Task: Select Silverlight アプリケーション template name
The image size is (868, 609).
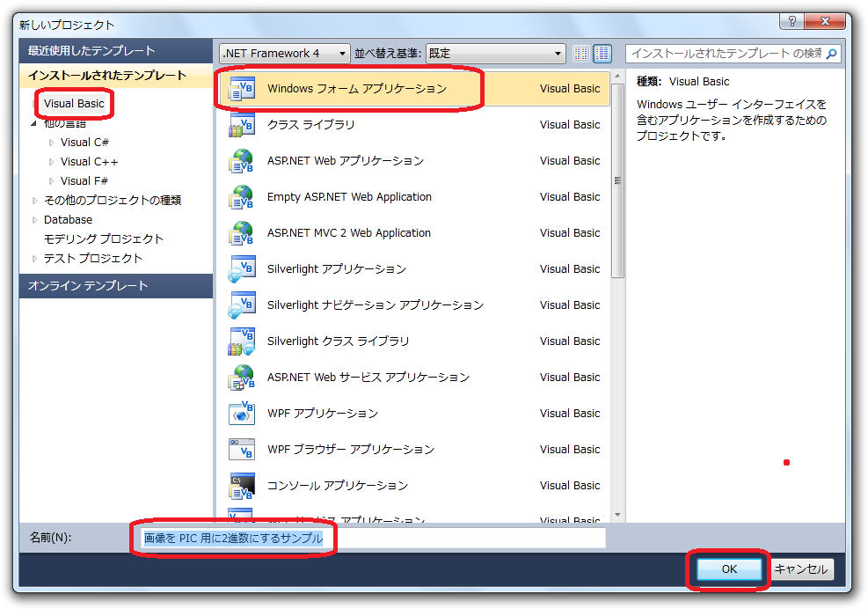Action: tap(337, 268)
